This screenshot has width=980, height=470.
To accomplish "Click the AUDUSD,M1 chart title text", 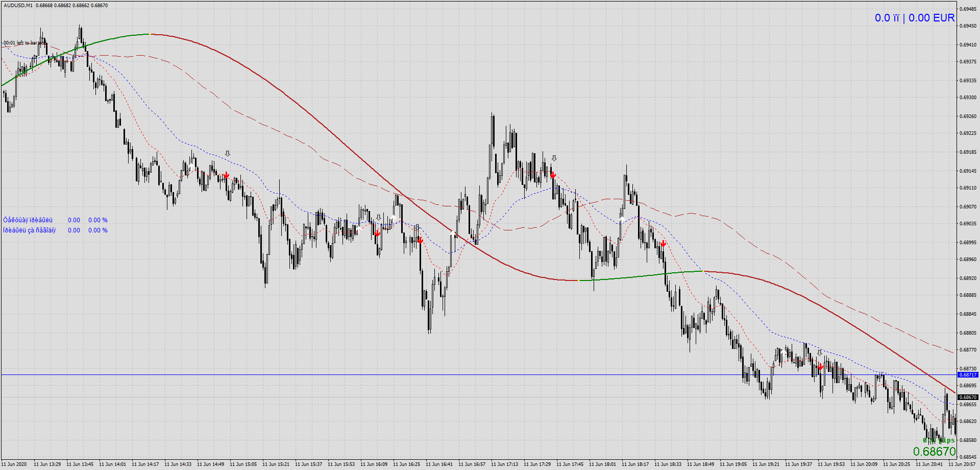I will 18,6.
